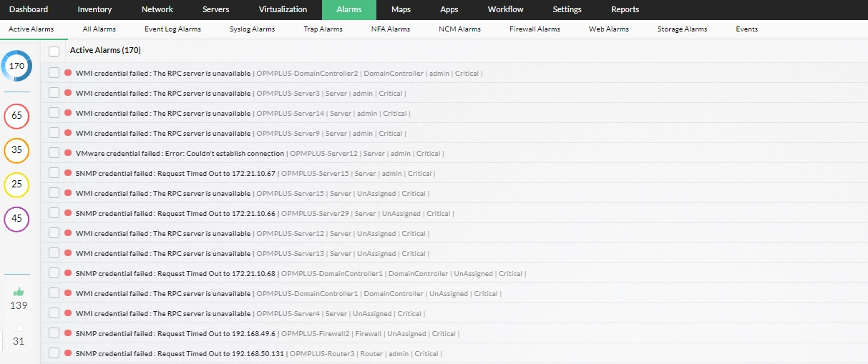Check the OPMPLUS-Server3 alarm checkbox

tap(54, 93)
